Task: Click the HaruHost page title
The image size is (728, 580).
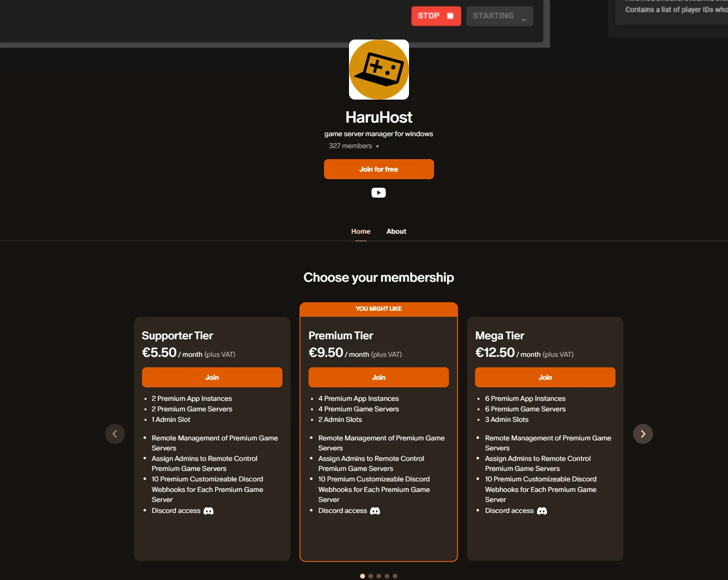Action: click(x=378, y=117)
